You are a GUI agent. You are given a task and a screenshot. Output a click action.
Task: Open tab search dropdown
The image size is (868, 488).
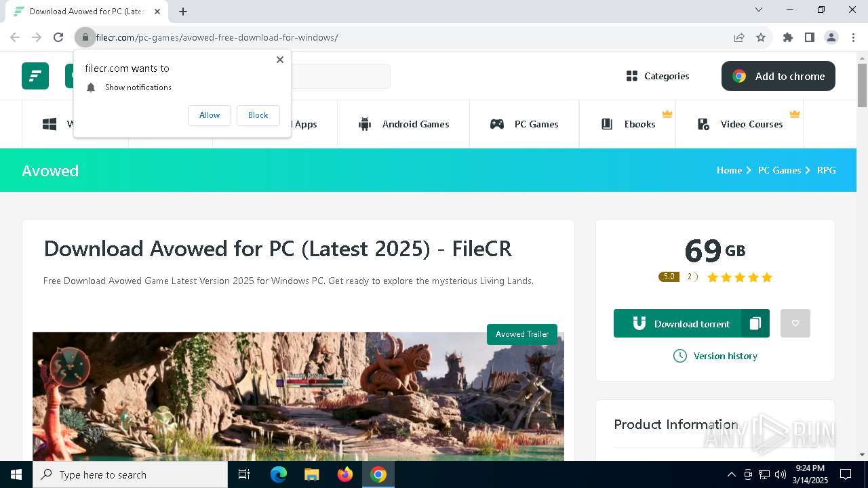coord(759,9)
